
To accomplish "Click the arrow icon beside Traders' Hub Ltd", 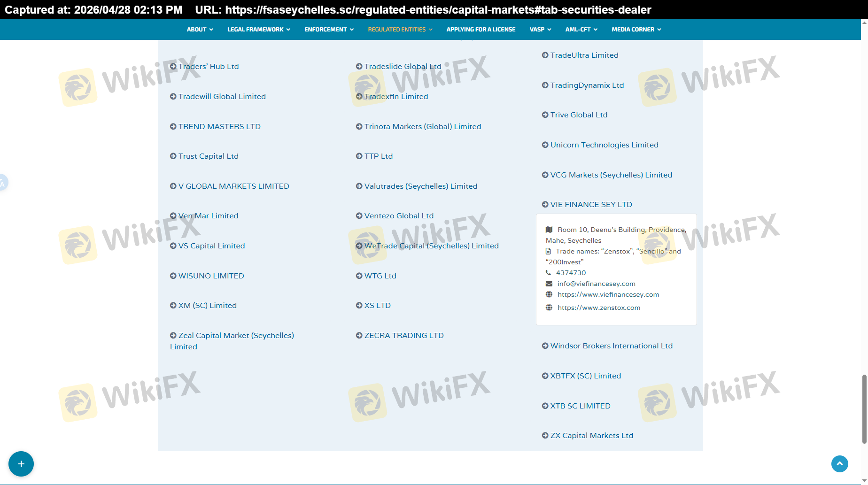I will click(173, 67).
